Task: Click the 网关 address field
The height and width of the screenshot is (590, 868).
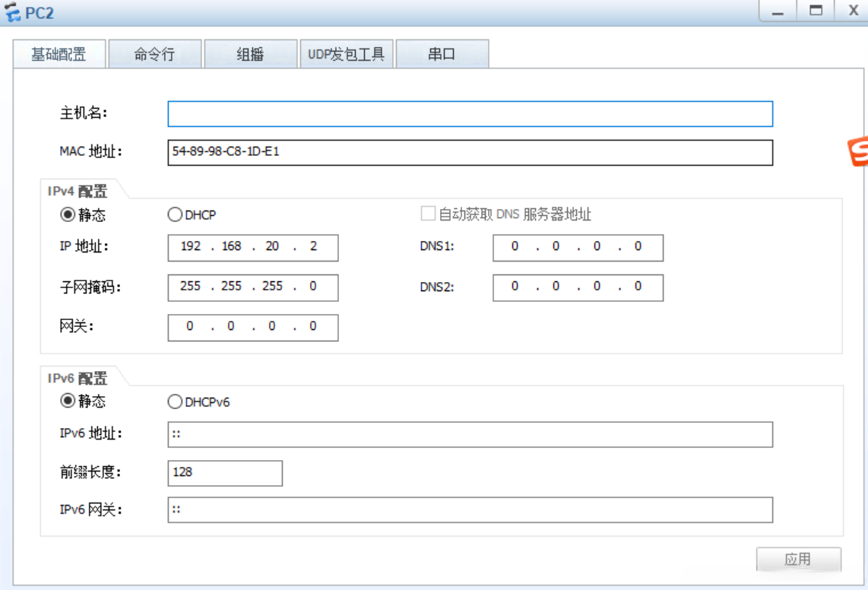Action: [253, 328]
